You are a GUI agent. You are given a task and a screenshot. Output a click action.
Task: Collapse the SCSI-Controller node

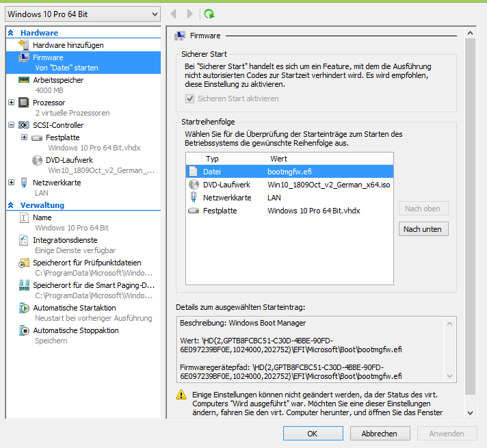point(11,125)
